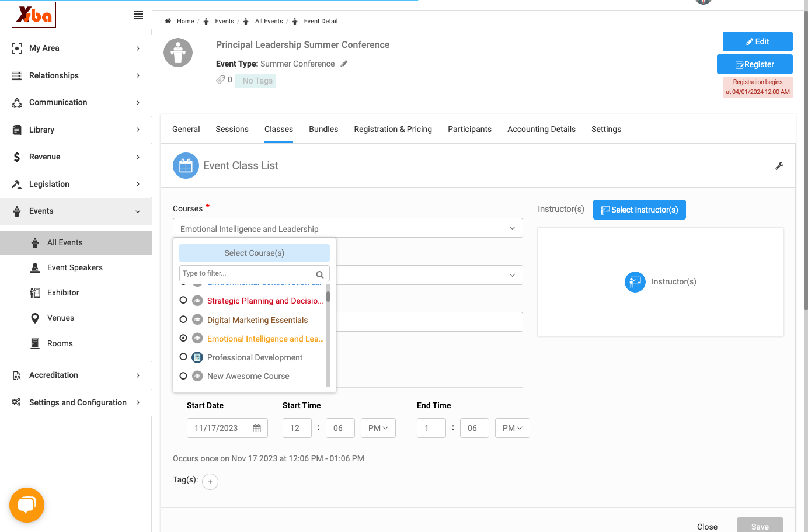Open Event Speakers in the sidebar
The width and height of the screenshot is (808, 532).
[x=75, y=267]
